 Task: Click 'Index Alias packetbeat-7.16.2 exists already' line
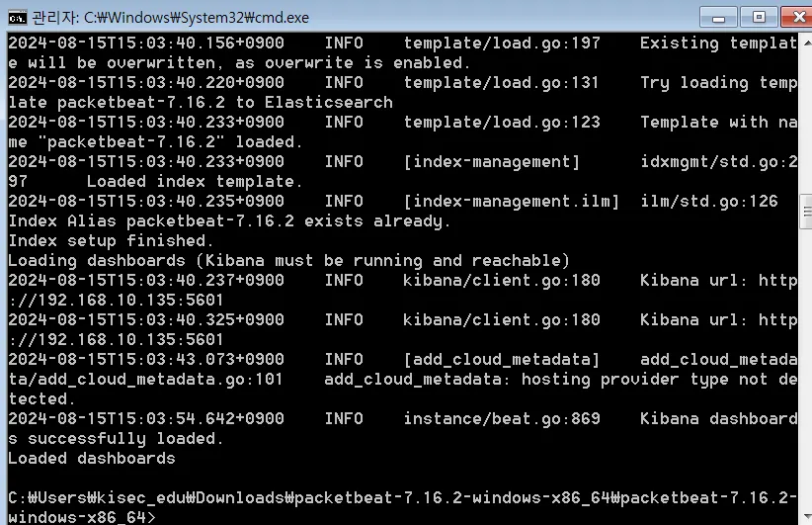pos(229,221)
